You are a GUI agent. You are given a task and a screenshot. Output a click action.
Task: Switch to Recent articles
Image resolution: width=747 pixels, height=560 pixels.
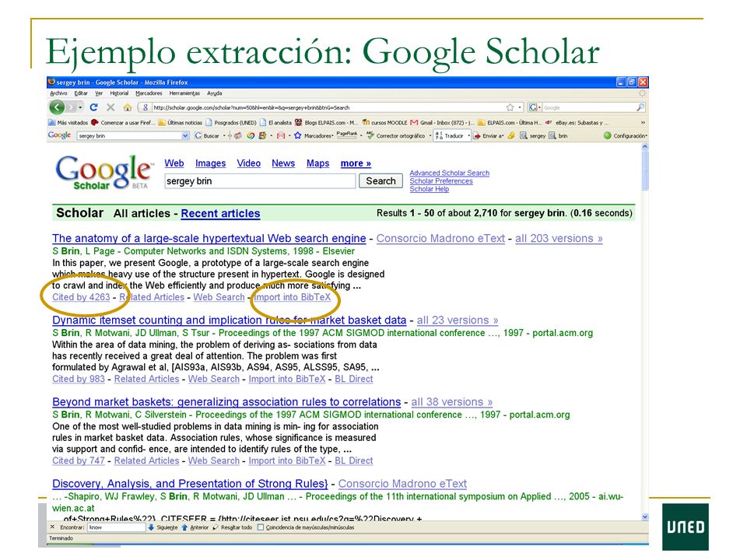click(220, 213)
